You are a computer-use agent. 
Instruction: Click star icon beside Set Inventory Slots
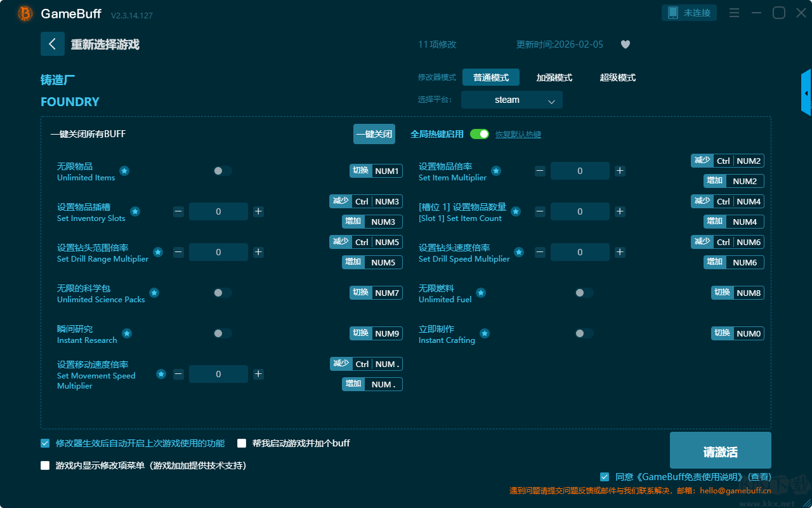135,211
